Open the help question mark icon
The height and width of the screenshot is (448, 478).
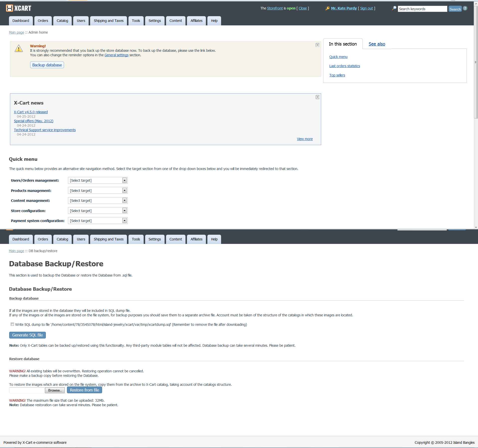[x=465, y=8]
